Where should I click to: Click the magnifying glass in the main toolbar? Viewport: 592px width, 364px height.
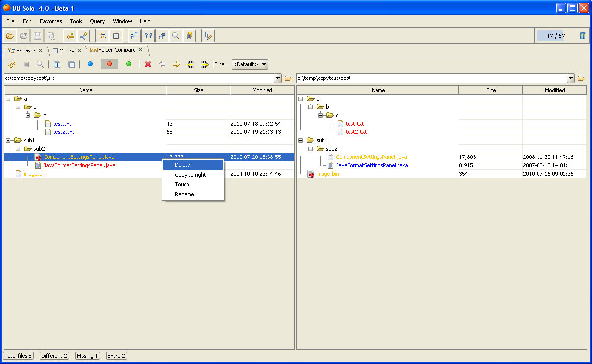(x=176, y=35)
